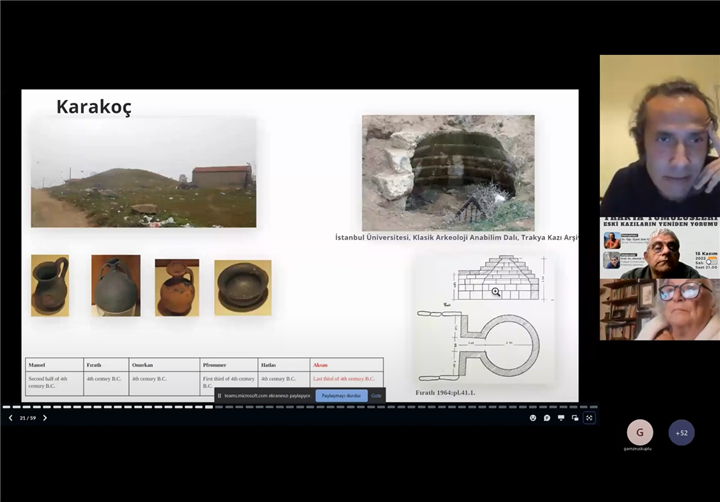
Task: Click 'Second half of 4th century B.C.' cell
Action: [x=54, y=383]
